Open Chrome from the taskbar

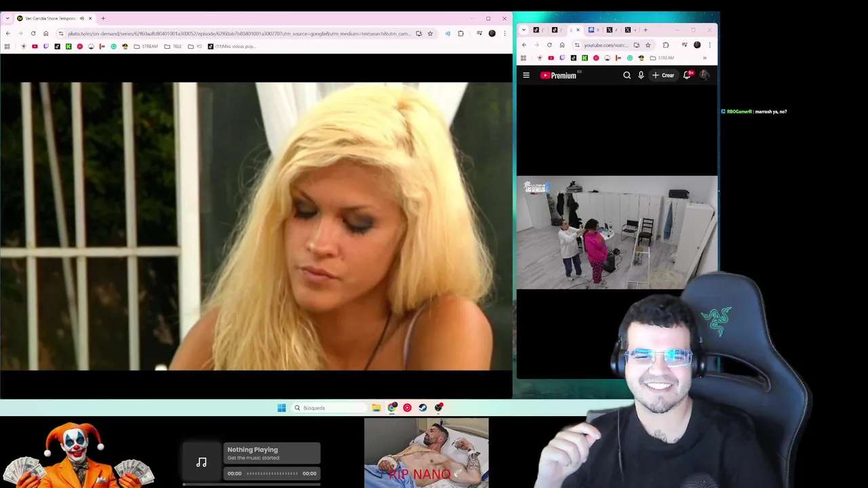tap(392, 407)
